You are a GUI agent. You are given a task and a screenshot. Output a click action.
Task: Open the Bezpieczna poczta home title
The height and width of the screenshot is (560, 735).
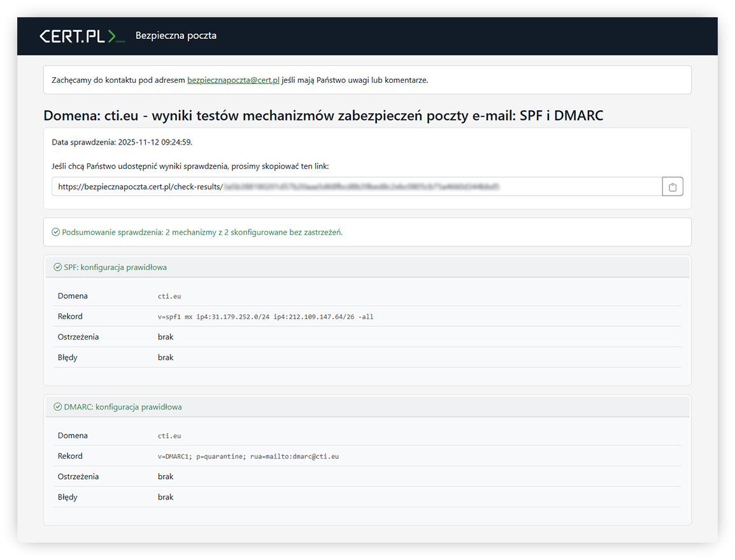pos(176,36)
